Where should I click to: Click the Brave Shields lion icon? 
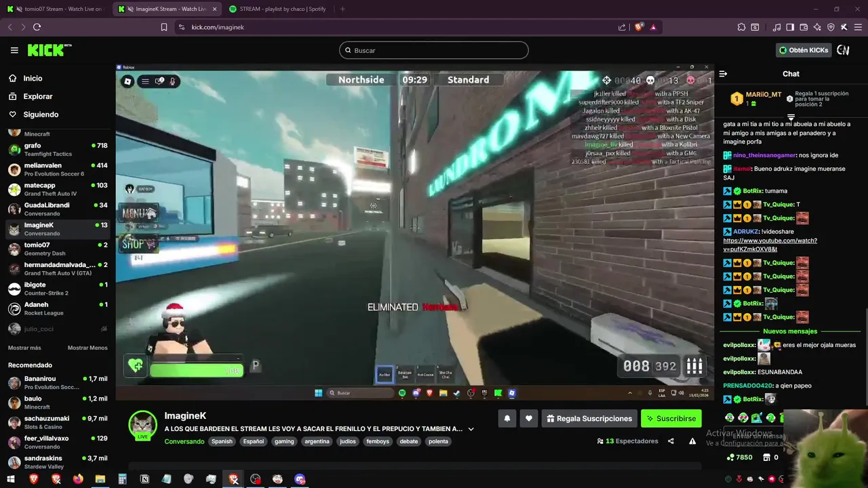click(x=639, y=27)
